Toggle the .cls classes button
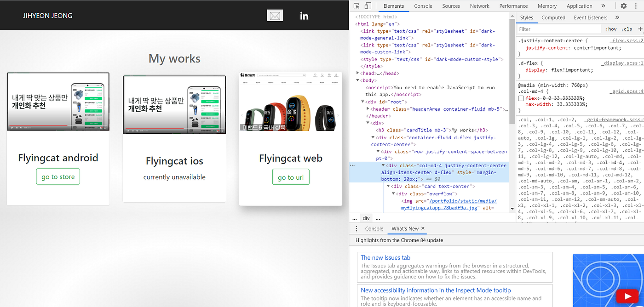The height and width of the screenshot is (307, 644). (627, 29)
